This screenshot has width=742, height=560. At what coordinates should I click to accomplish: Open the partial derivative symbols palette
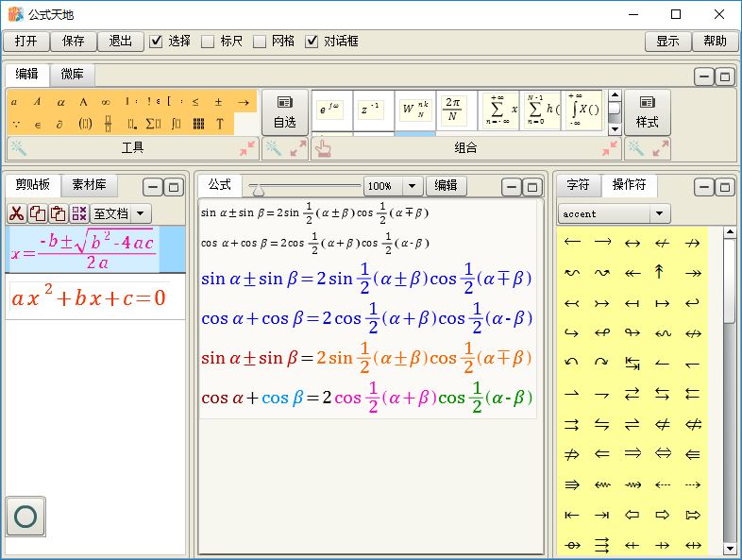pos(59,125)
